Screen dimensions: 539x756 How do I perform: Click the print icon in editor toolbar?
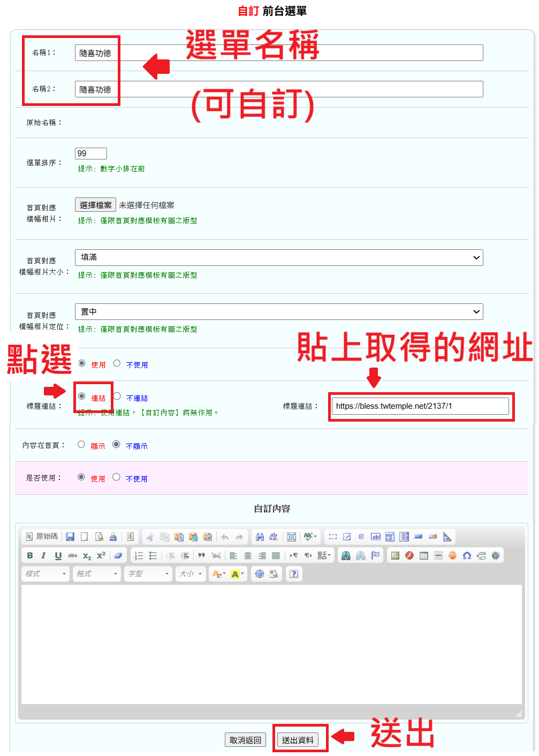click(x=113, y=537)
